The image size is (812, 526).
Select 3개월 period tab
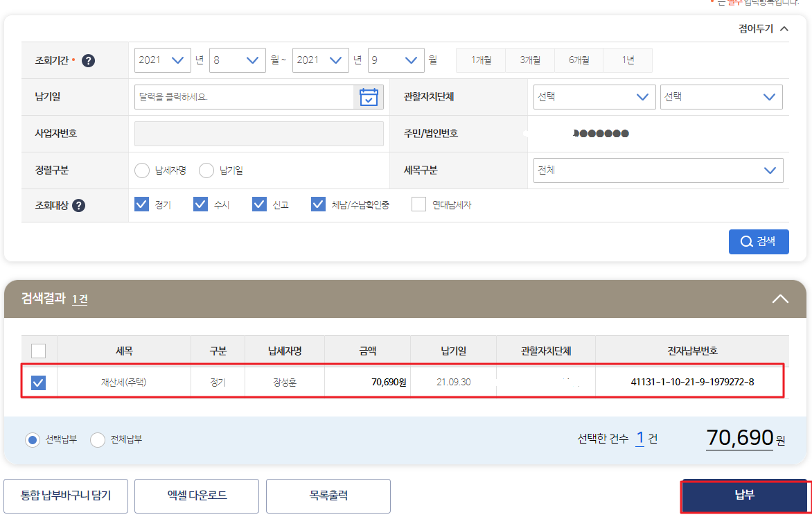click(x=530, y=60)
